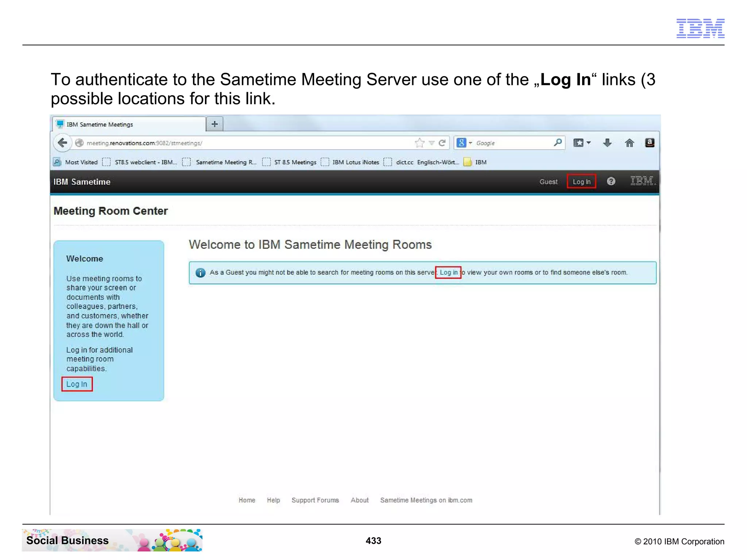The height and width of the screenshot is (560, 747).
Task: Open the Most Visited bookmark
Action: point(76,162)
